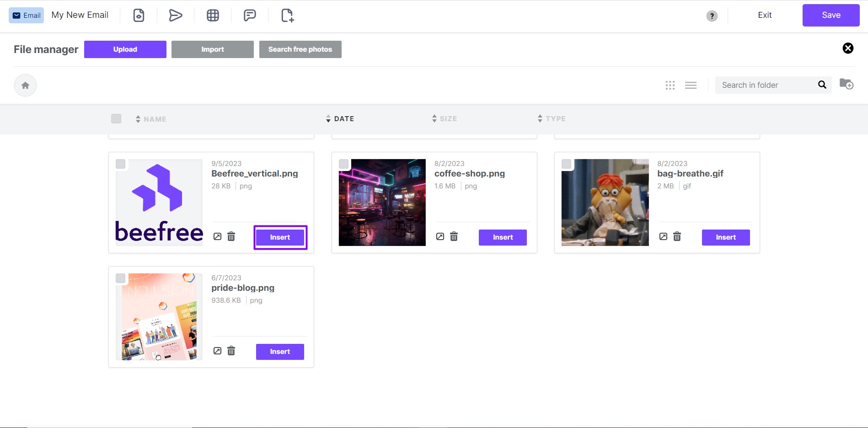Image resolution: width=868 pixels, height=428 pixels.
Task: Edit pride-blog.png image icon
Action: point(218,351)
